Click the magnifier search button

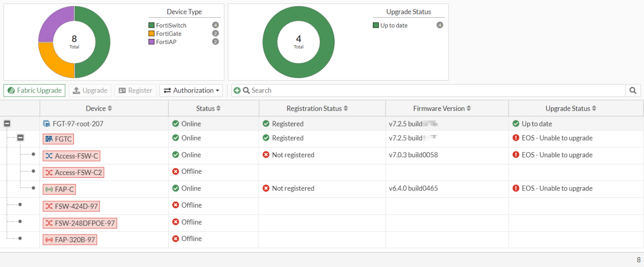633,91
